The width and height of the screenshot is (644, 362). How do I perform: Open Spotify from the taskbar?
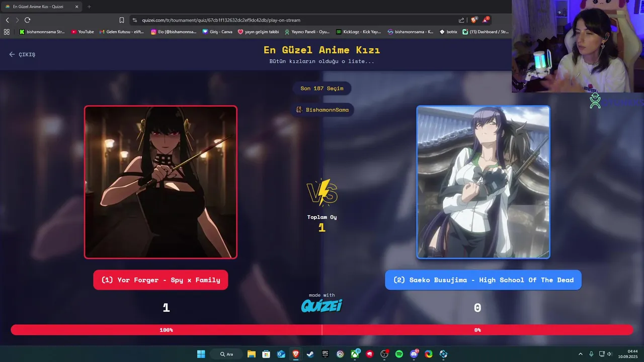point(399,354)
